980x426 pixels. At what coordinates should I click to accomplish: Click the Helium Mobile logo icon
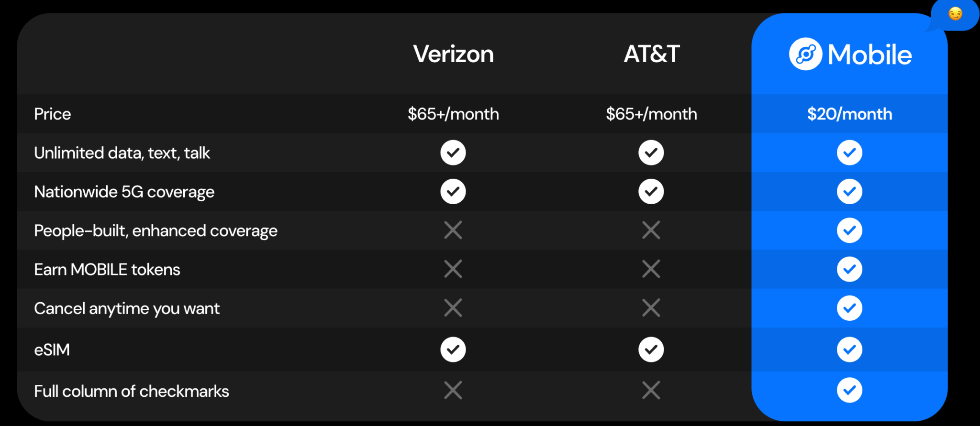(805, 54)
